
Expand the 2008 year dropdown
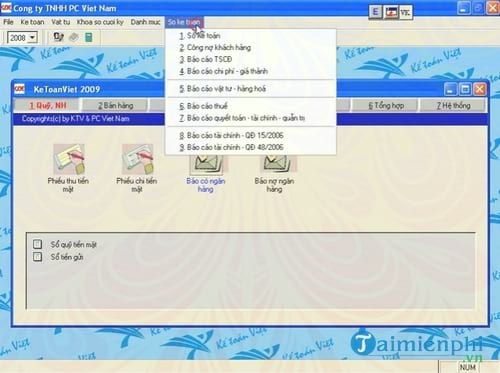32,38
